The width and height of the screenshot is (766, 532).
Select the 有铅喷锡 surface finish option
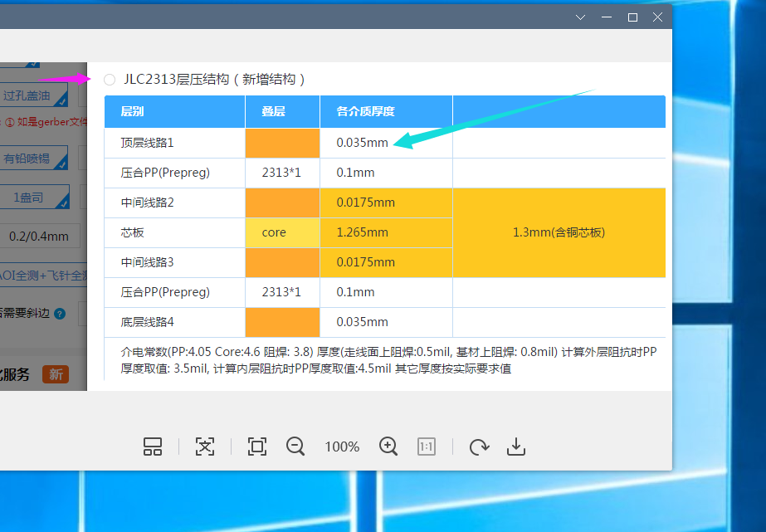33,158
